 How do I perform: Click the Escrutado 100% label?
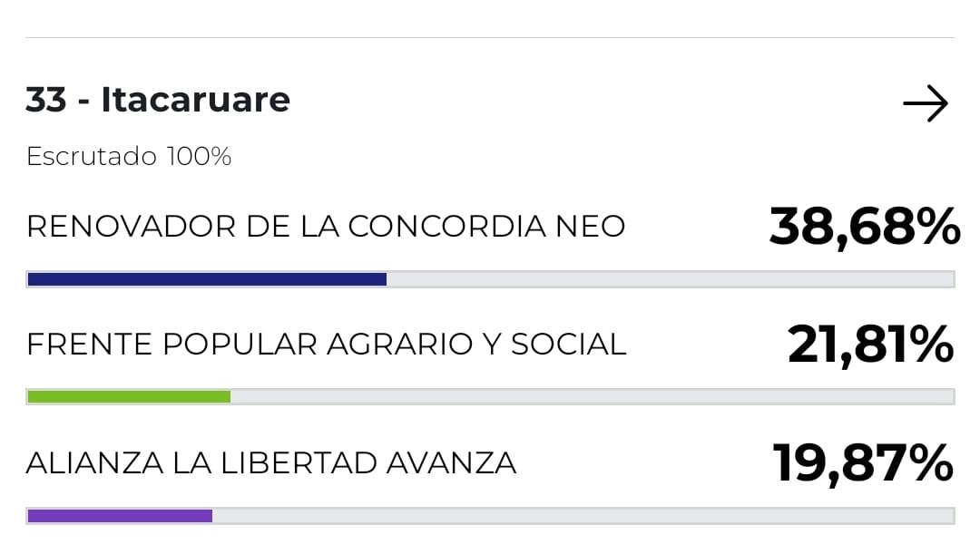[x=128, y=156]
